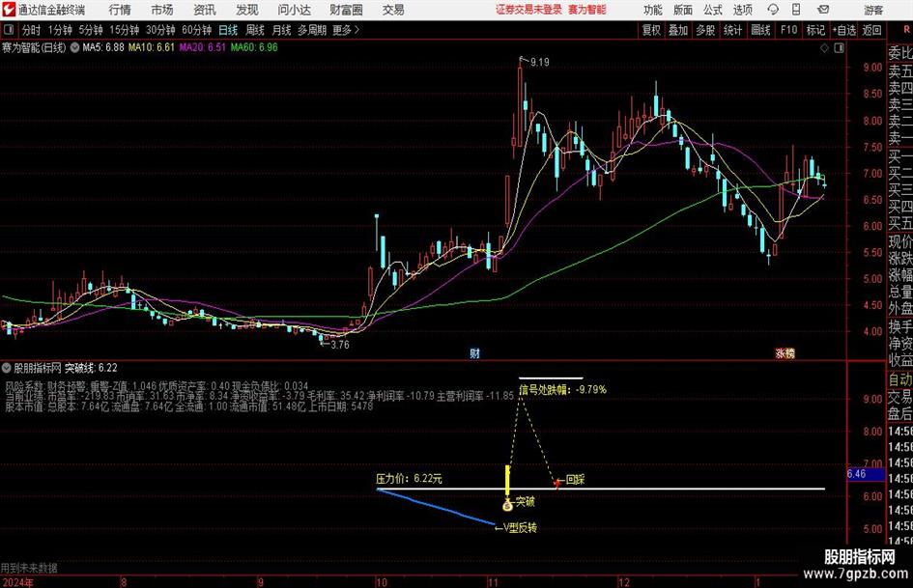
Task: Open the 版面 menu
Action: click(x=682, y=10)
